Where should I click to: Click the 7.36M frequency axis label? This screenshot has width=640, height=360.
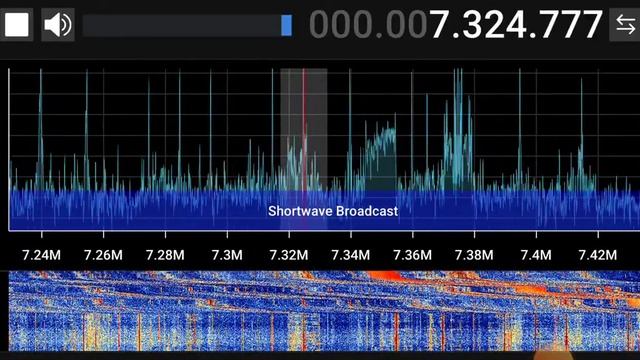click(412, 255)
